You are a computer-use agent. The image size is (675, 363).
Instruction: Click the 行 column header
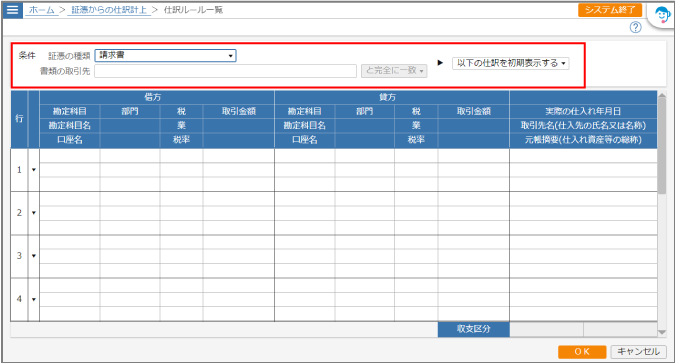click(x=19, y=119)
